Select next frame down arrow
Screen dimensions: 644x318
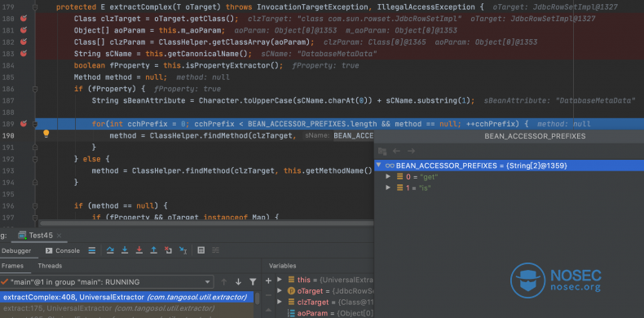coord(238,282)
